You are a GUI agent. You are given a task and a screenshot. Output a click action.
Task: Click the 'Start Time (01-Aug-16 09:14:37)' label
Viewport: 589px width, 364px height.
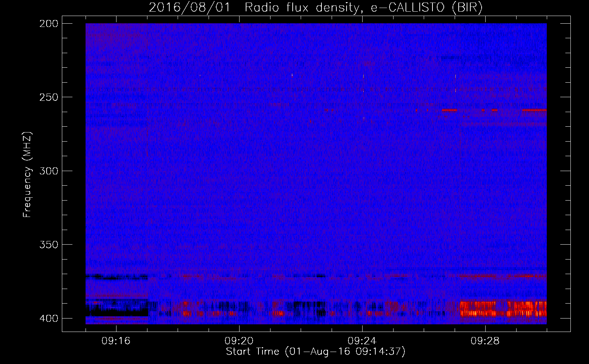tap(316, 352)
